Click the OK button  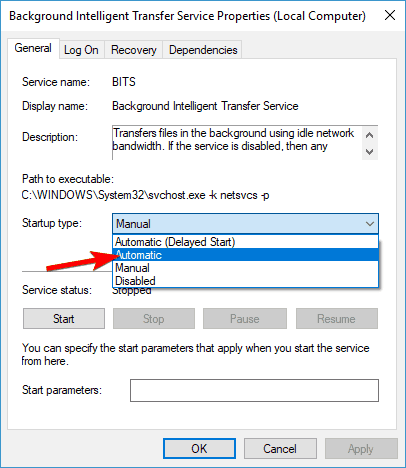click(199, 448)
